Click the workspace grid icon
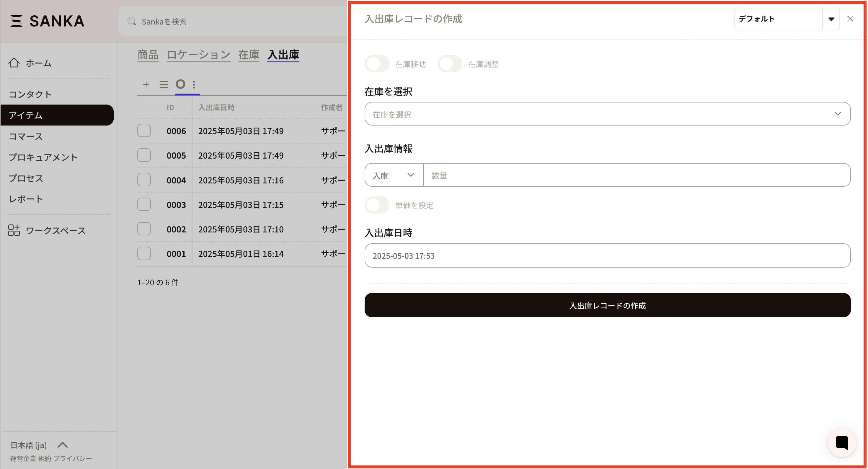Viewport: 868px width, 469px height. [14, 230]
